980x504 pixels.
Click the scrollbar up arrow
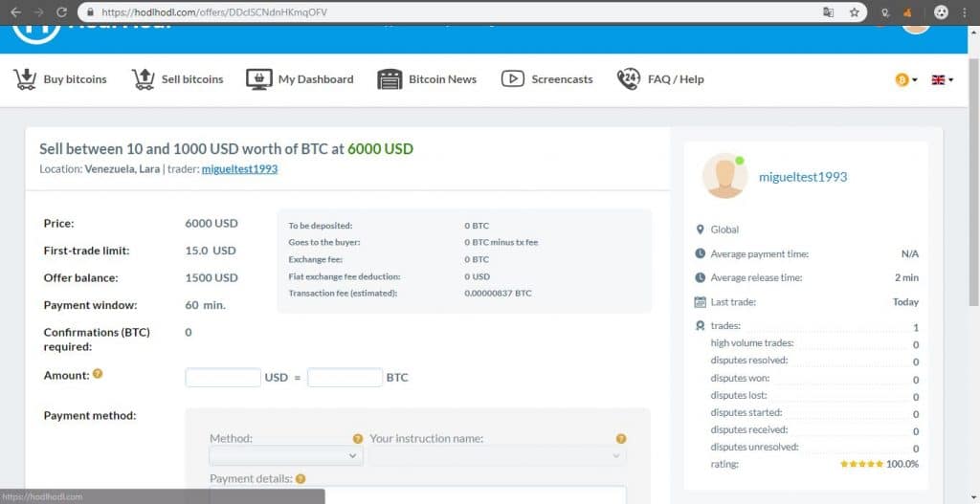pos(973,32)
